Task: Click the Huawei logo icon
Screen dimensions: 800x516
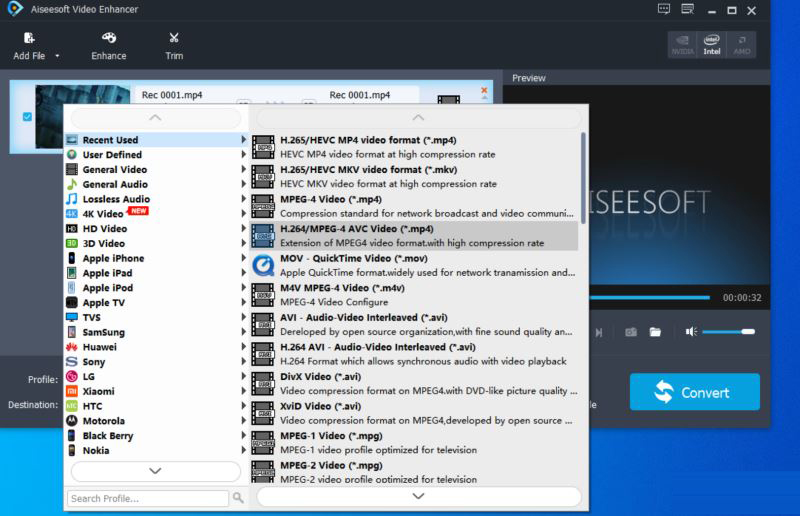Action: 72,347
